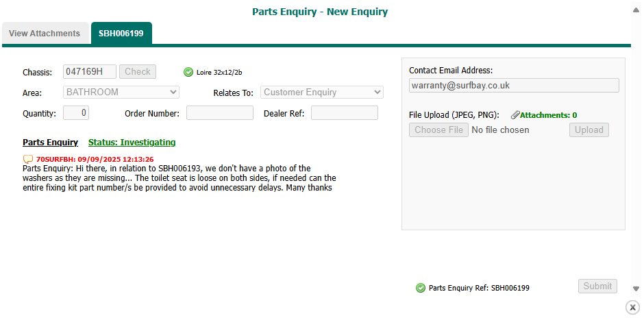Viewport: 644px width, 318px height.
Task: Select the SBH006199 tab
Action: [x=121, y=33]
